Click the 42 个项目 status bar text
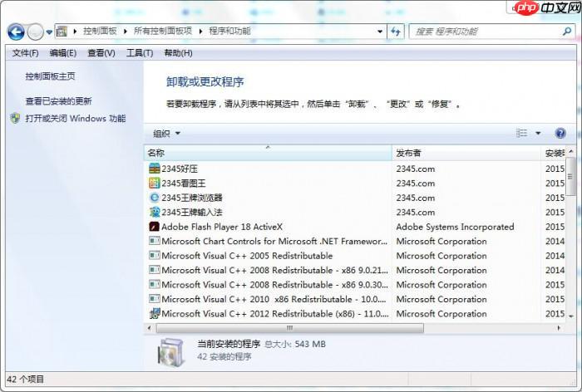The width and height of the screenshot is (582, 392). [x=25, y=379]
